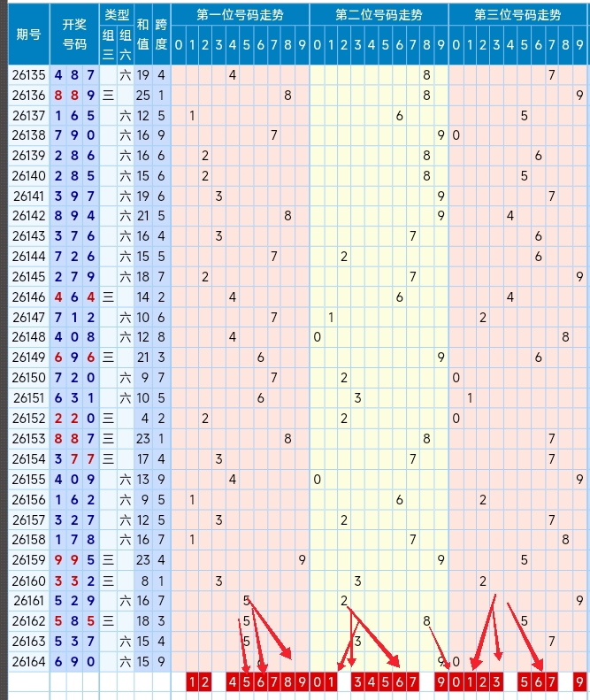Click sum value 25 in row 26136
This screenshot has width=590, height=700.
[142, 95]
